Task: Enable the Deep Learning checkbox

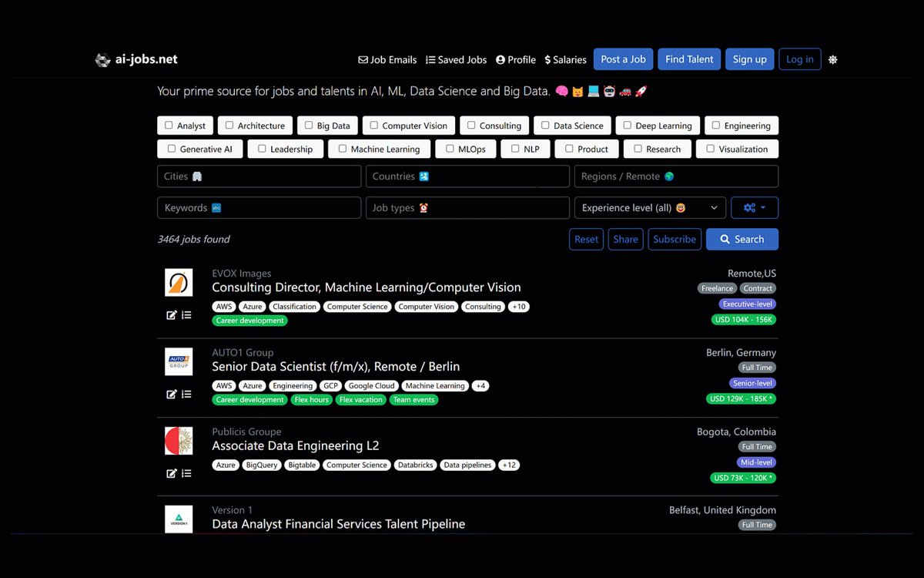Action: pyautogui.click(x=628, y=125)
